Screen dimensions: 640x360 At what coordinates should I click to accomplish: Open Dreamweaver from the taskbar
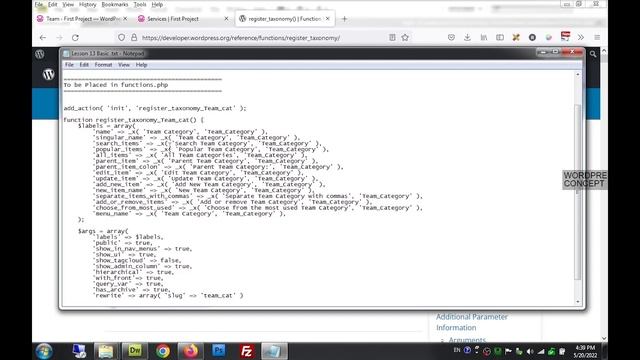pos(135,351)
